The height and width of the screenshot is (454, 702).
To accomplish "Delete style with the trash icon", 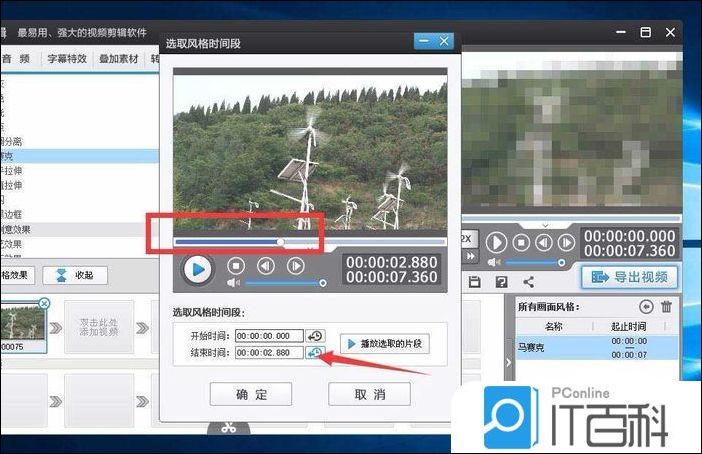I will (x=667, y=307).
